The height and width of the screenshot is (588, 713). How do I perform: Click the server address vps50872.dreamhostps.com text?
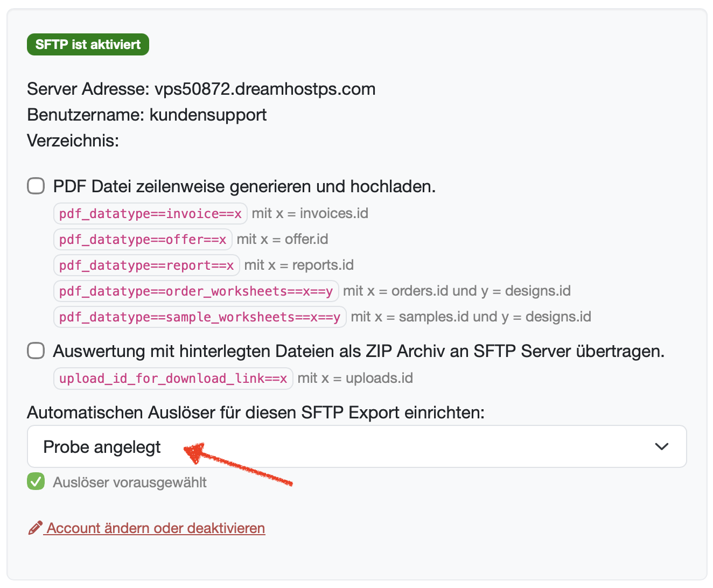pyautogui.click(x=265, y=89)
